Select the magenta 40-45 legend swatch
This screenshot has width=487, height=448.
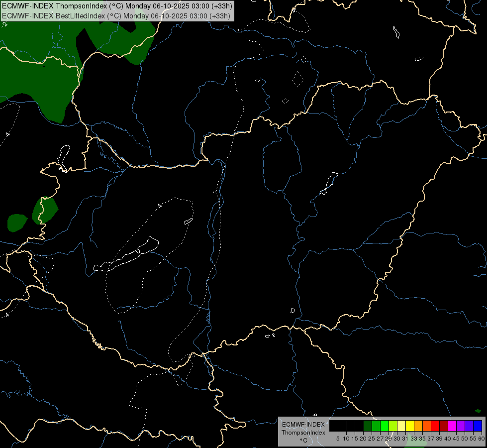click(452, 426)
